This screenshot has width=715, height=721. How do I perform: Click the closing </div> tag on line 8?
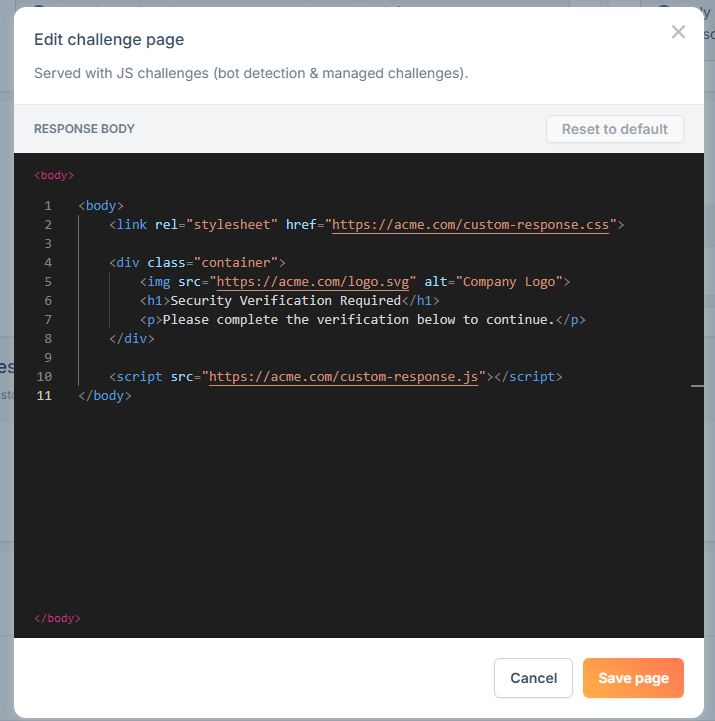(x=132, y=339)
